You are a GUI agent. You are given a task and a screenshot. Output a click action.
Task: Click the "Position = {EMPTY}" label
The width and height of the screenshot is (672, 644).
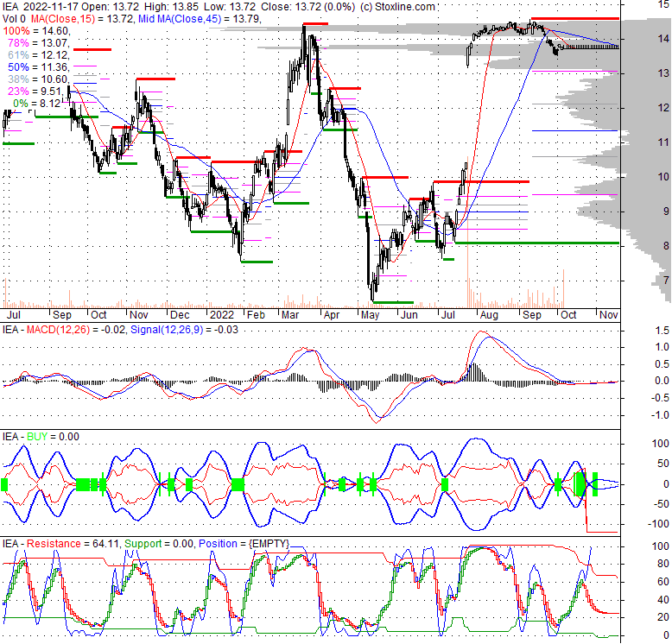[x=244, y=544]
